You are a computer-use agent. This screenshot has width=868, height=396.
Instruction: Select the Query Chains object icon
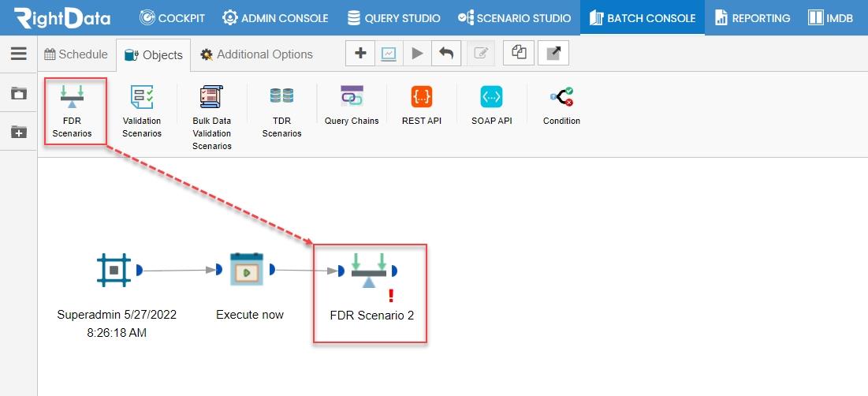[x=352, y=96]
